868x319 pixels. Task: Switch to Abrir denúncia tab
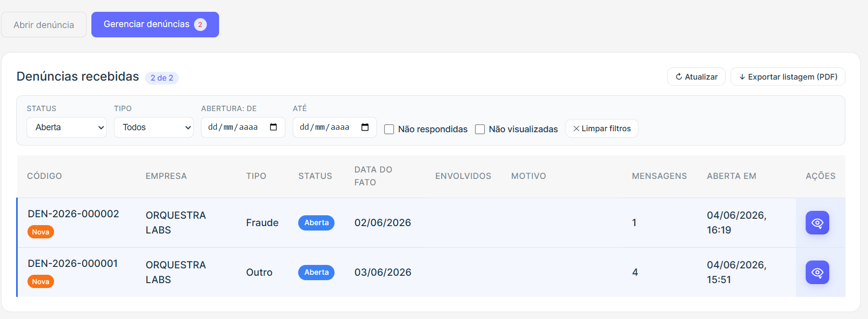[44, 25]
